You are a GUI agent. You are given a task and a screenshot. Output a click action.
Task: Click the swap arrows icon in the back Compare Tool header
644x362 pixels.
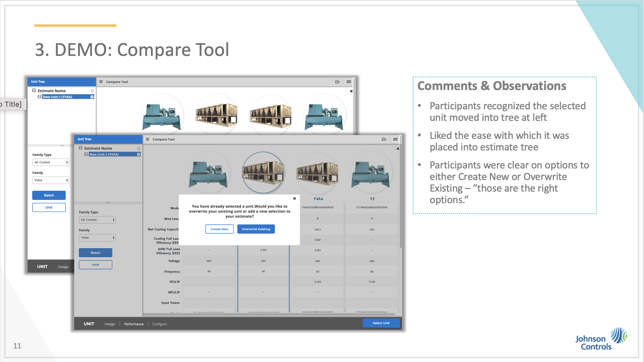pyautogui.click(x=349, y=82)
